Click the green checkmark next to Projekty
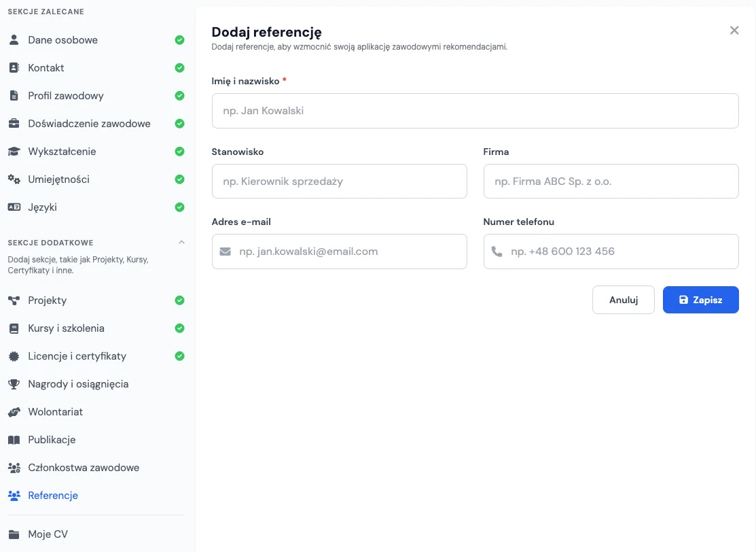The height and width of the screenshot is (552, 756). click(179, 300)
